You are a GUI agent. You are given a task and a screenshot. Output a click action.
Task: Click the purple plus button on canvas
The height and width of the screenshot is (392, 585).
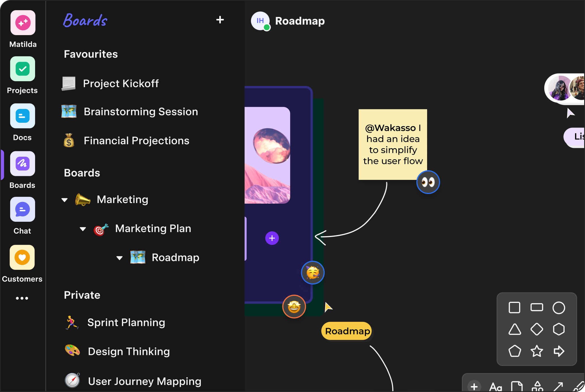272,238
